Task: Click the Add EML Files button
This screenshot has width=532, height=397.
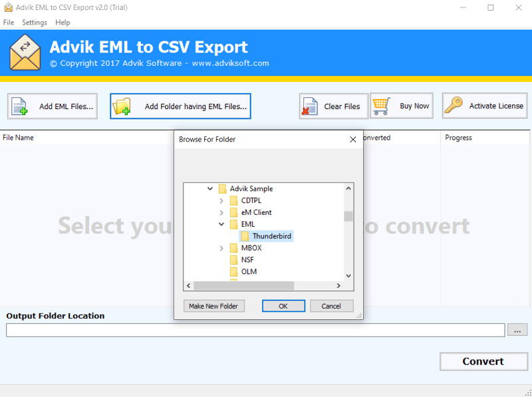Action: (53, 106)
